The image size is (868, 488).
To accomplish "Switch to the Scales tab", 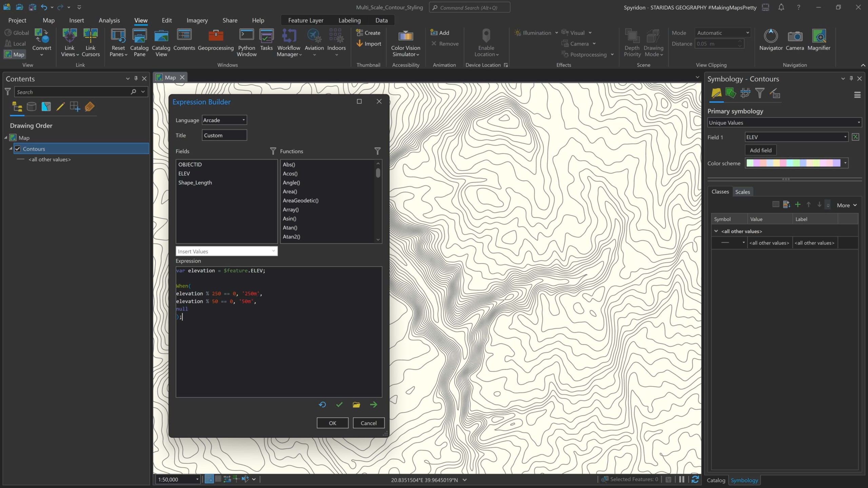I will tap(742, 192).
